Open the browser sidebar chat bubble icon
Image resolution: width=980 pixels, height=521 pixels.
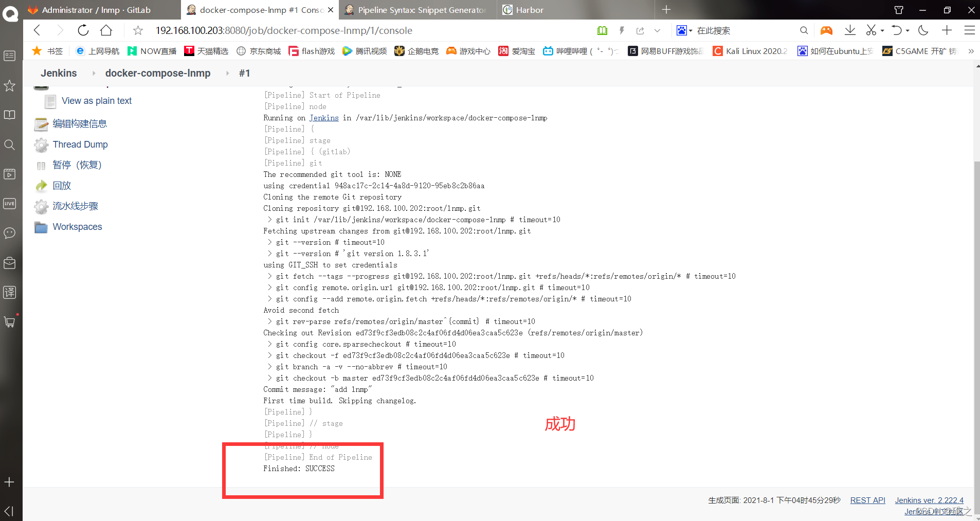[x=9, y=233]
